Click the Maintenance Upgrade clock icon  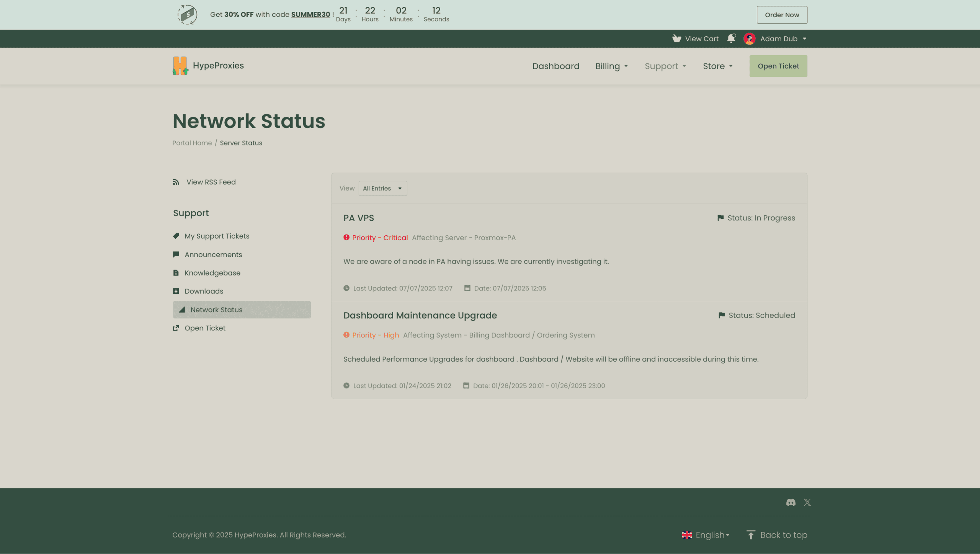coord(346,386)
